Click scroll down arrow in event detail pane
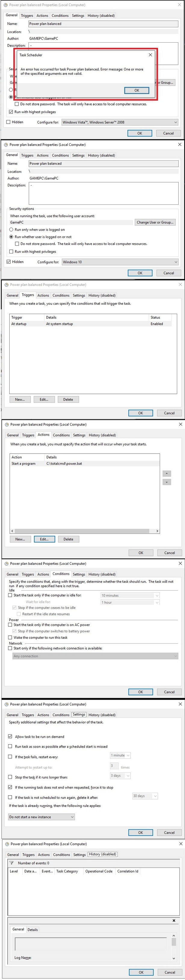The height and width of the screenshot is (980, 185). (x=174, y=958)
